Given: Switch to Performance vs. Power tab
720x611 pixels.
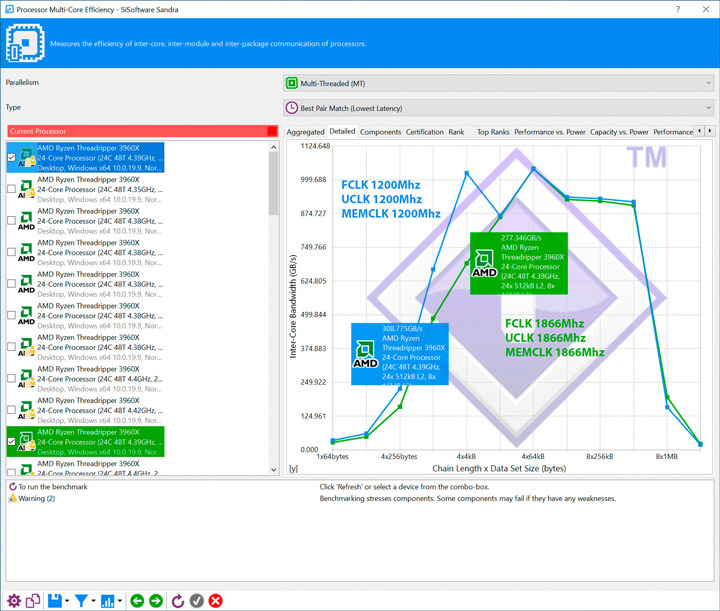Looking at the screenshot, I should (550, 132).
